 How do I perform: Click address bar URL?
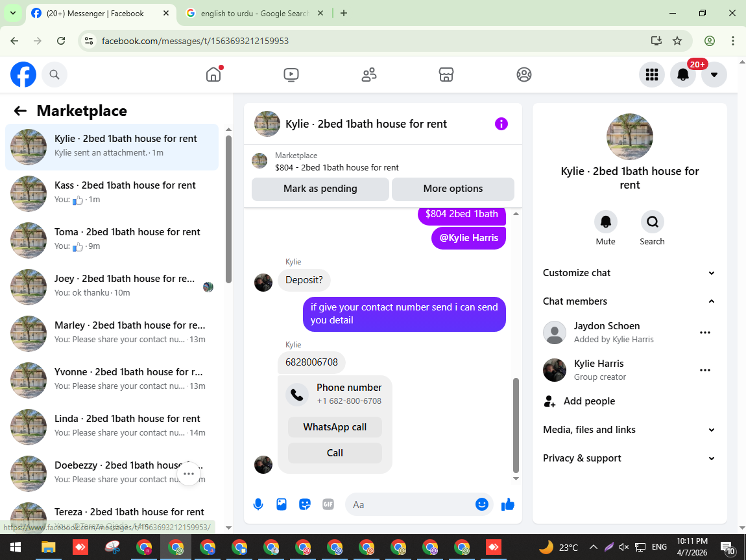pos(195,41)
